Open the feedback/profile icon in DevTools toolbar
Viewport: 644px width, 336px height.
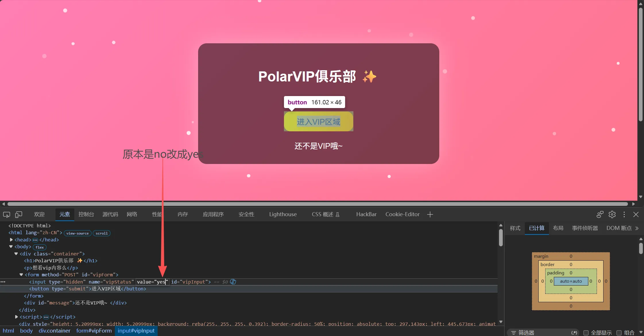600,214
